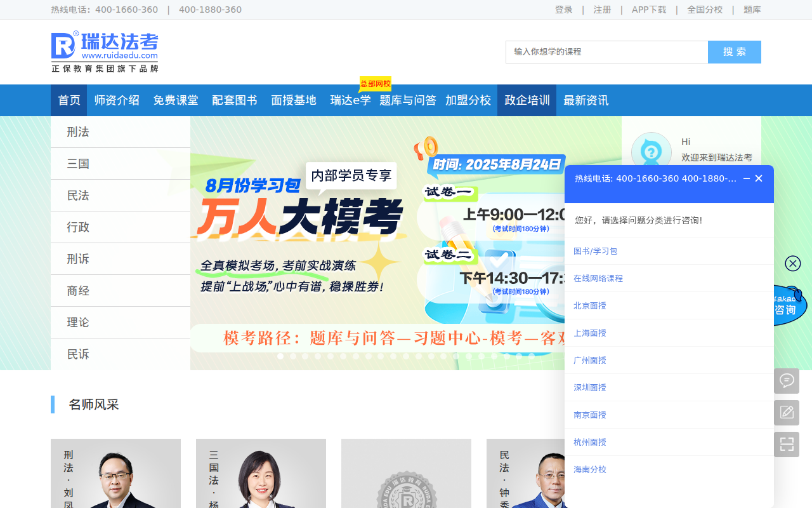The width and height of the screenshot is (812, 508).
Task: Select 民诉 in the subject sidebar
Action: [x=121, y=354]
